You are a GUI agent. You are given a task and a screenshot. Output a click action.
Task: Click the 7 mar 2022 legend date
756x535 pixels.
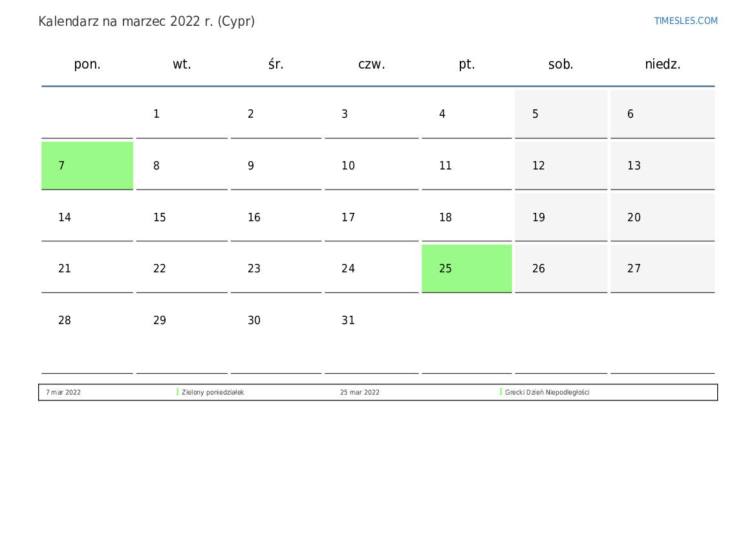(63, 393)
